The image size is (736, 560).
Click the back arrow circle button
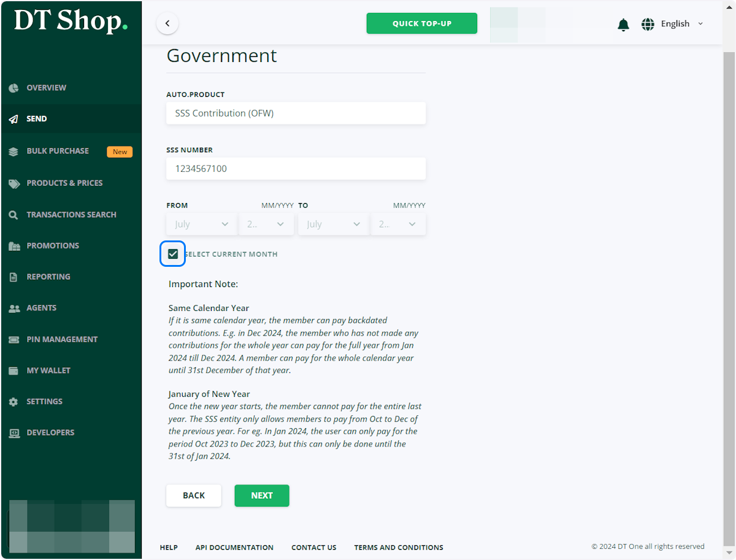point(167,24)
